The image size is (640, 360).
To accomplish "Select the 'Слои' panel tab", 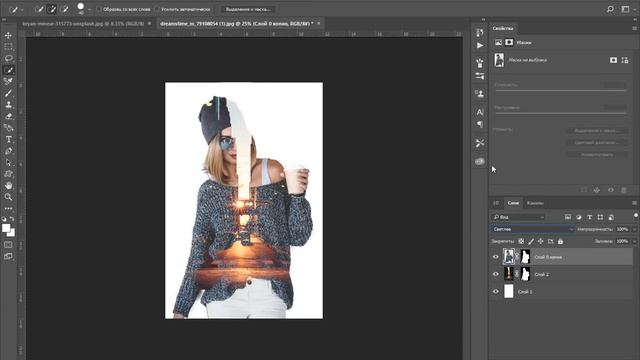I will pyautogui.click(x=513, y=203).
